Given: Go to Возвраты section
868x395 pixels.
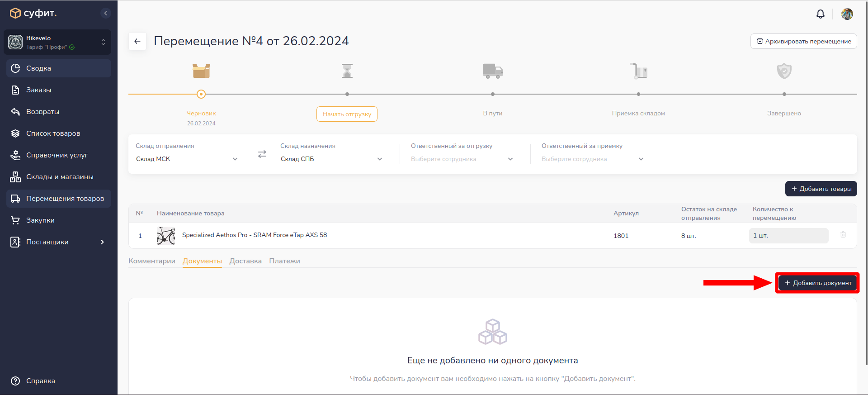Looking at the screenshot, I should point(59,112).
